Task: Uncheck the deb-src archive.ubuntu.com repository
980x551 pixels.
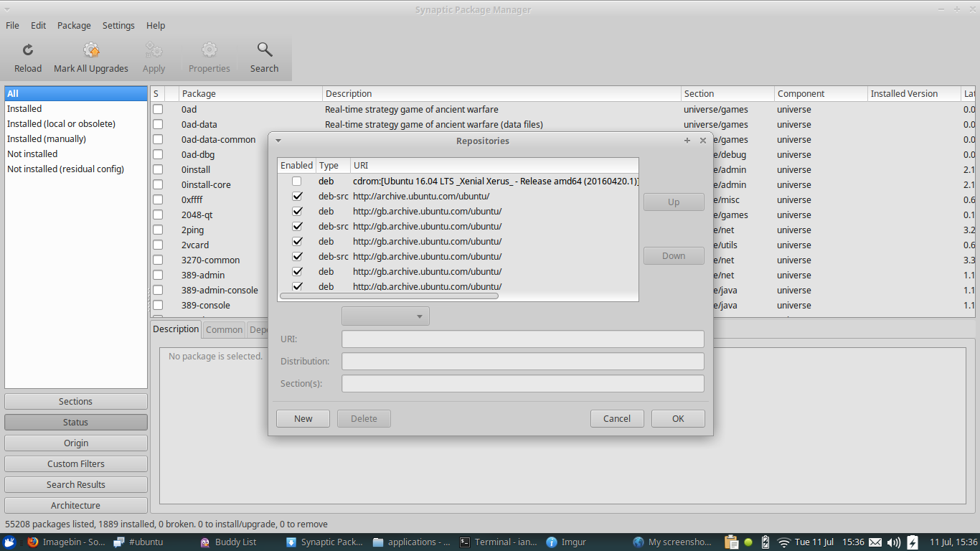Action: click(297, 196)
